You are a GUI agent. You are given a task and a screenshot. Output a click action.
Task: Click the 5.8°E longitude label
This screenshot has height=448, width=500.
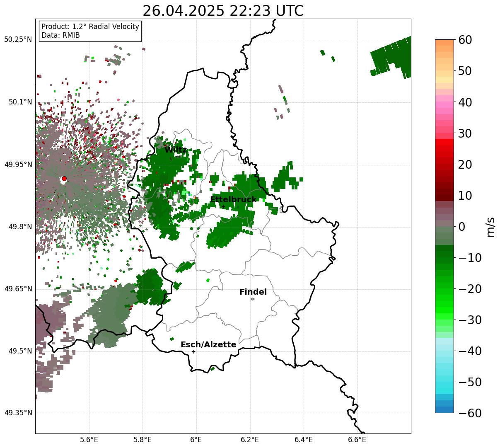coord(143,440)
